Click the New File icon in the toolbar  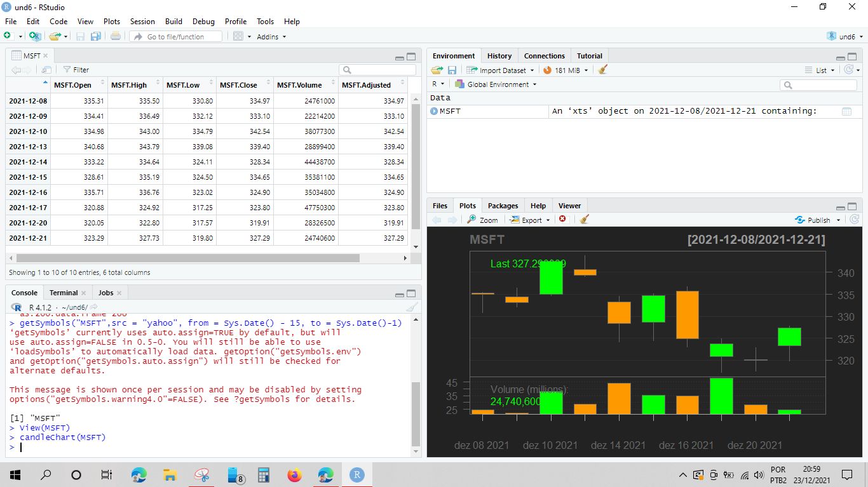coord(8,36)
